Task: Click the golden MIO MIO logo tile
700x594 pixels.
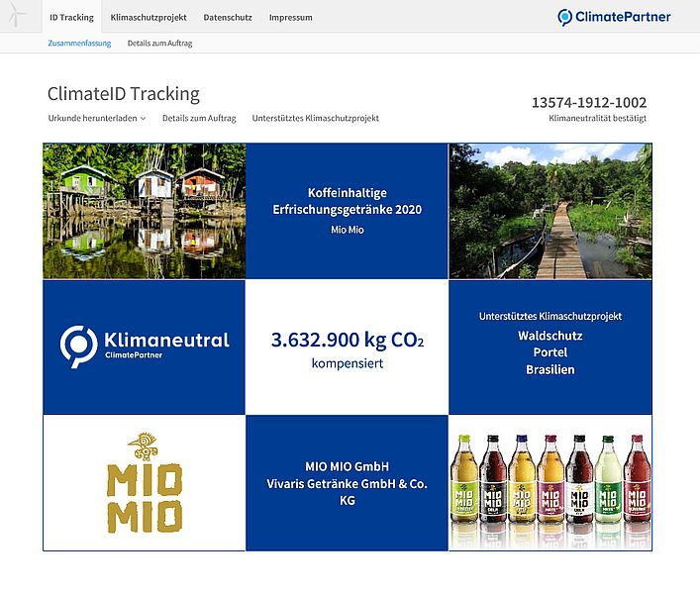Action: [145, 483]
